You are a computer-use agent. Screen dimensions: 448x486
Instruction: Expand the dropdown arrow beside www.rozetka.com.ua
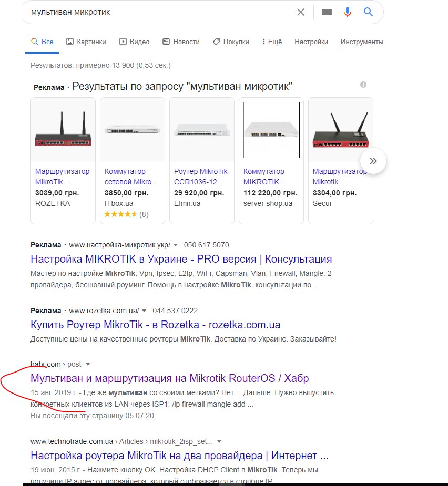click(x=144, y=311)
